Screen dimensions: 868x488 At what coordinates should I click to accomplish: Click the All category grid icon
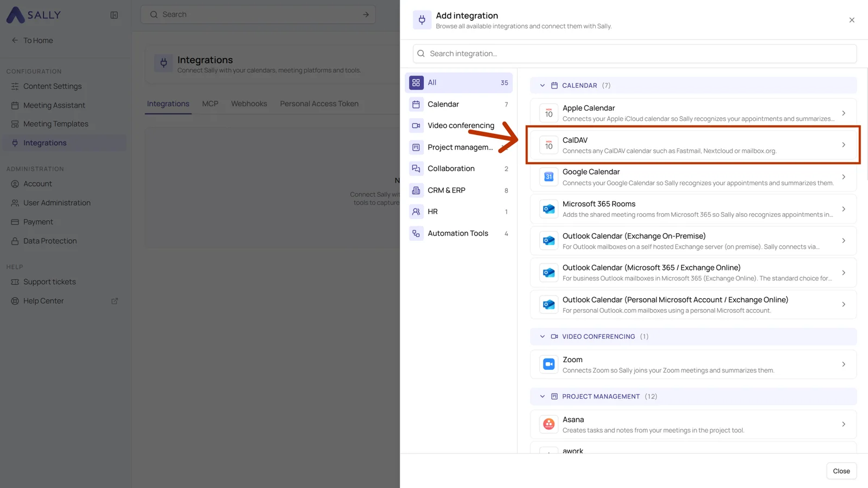416,82
